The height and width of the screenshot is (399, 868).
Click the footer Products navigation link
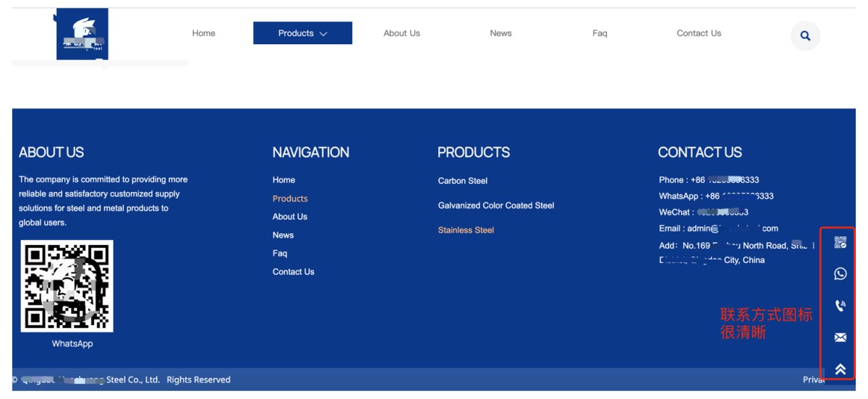[290, 199]
